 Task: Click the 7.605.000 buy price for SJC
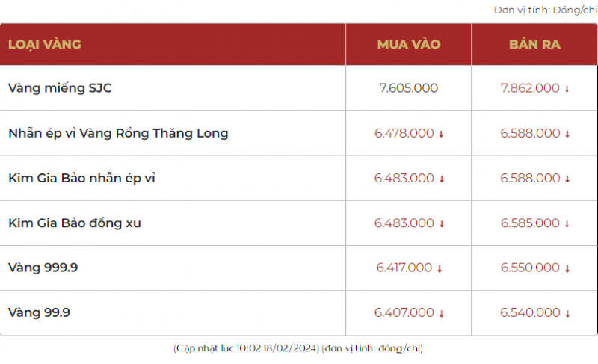409,88
